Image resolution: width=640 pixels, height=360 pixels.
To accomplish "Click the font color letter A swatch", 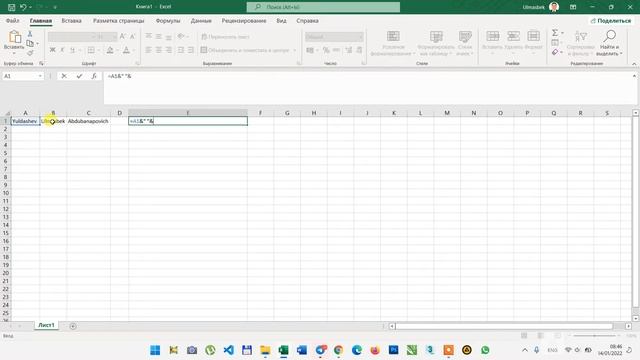I will 126,50.
